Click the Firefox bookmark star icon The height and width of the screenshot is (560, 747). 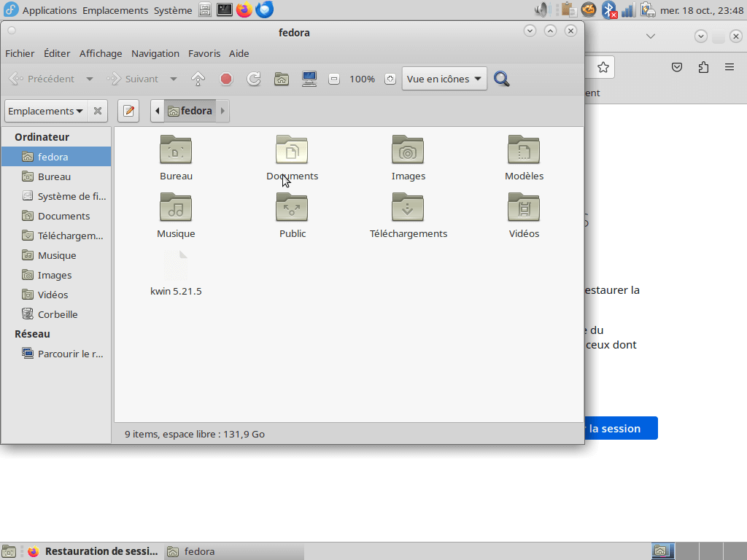click(x=603, y=67)
